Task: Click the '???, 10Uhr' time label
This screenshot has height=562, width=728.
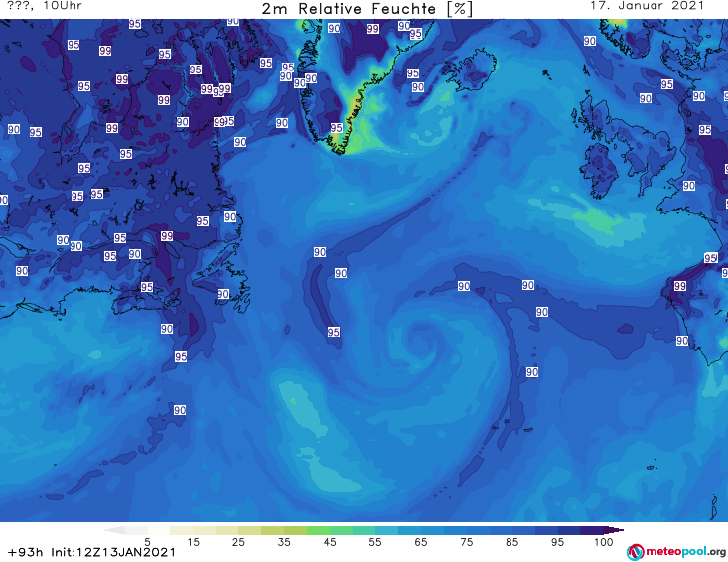Action: pyautogui.click(x=45, y=6)
